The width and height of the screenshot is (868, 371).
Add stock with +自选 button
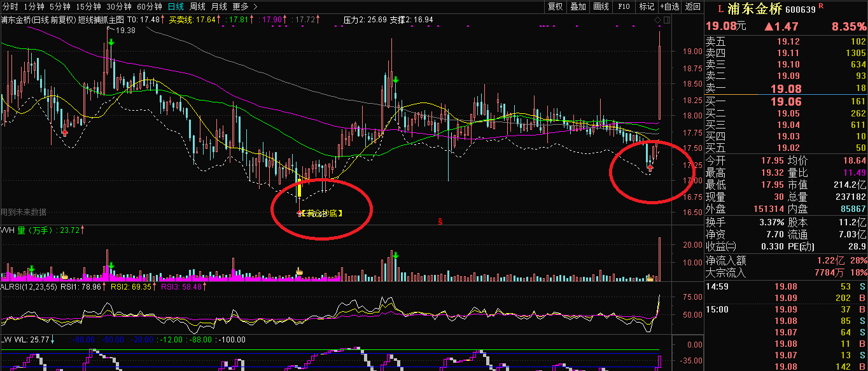click(x=669, y=7)
